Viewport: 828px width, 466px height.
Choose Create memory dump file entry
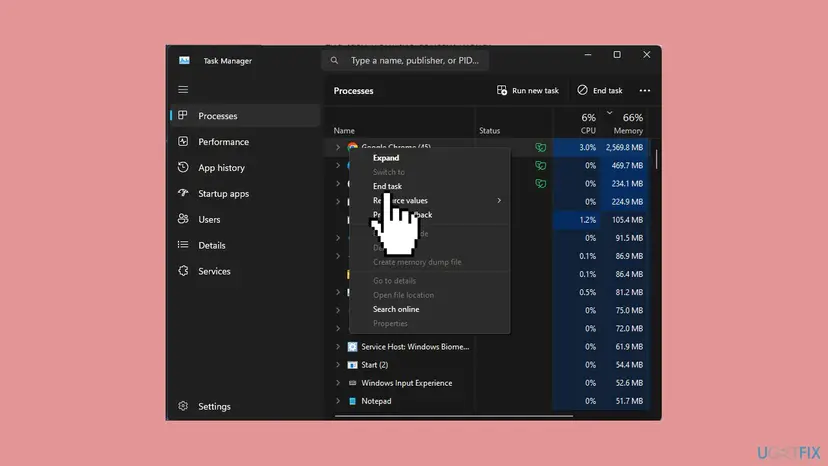pyautogui.click(x=417, y=262)
